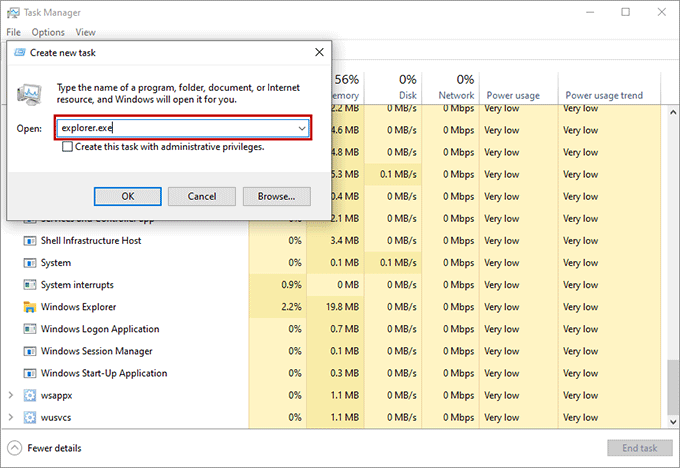
Task: Select the Windows Session Manager name
Action: point(97,351)
